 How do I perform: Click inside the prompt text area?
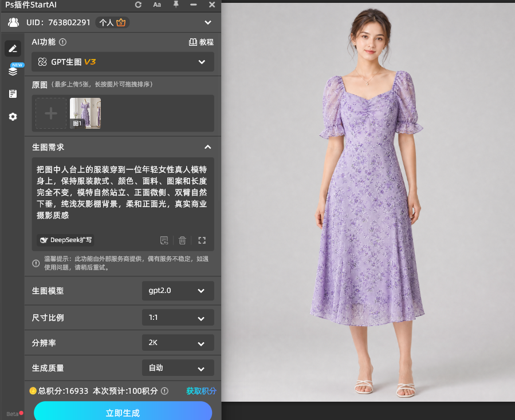pos(121,192)
